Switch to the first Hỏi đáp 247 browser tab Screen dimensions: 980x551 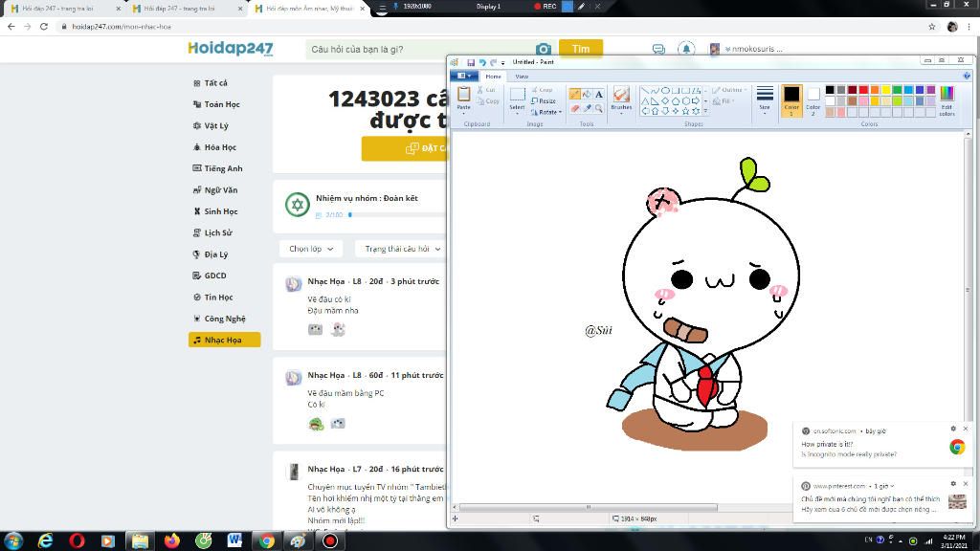pos(62,9)
